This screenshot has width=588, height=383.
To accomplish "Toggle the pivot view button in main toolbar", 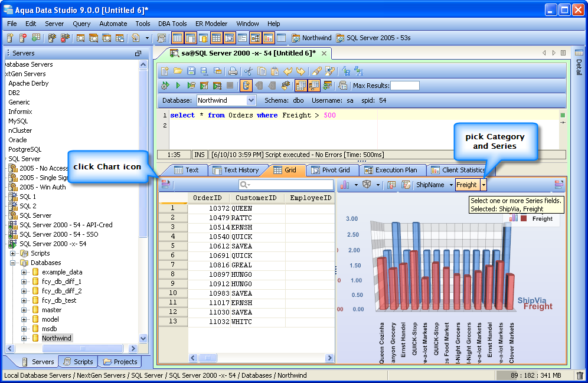I will 229,38.
